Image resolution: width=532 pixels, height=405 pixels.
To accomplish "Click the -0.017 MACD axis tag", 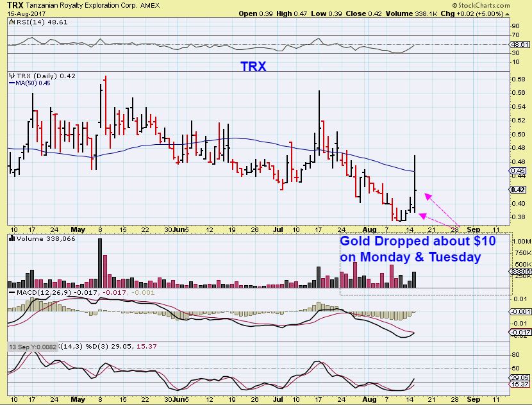I will pos(520,333).
